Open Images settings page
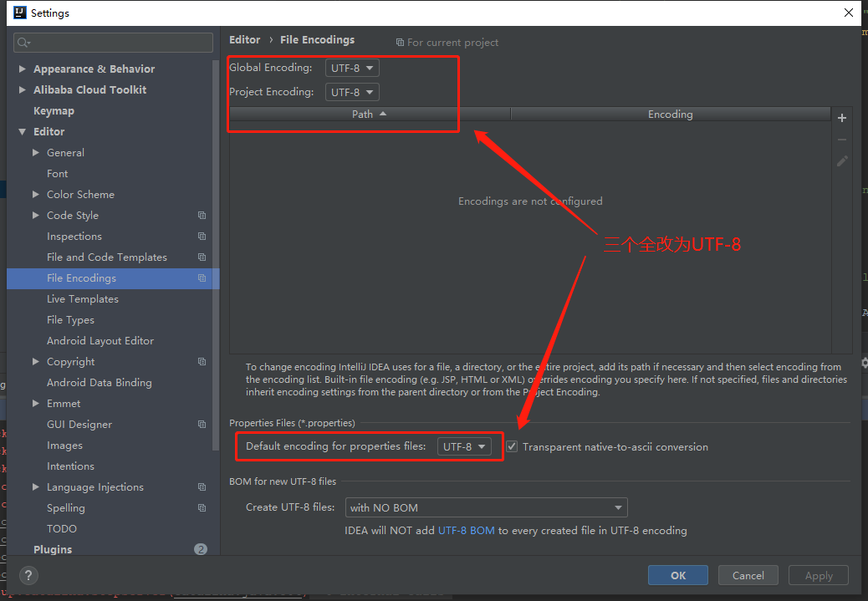The height and width of the screenshot is (601, 868). [x=64, y=446]
